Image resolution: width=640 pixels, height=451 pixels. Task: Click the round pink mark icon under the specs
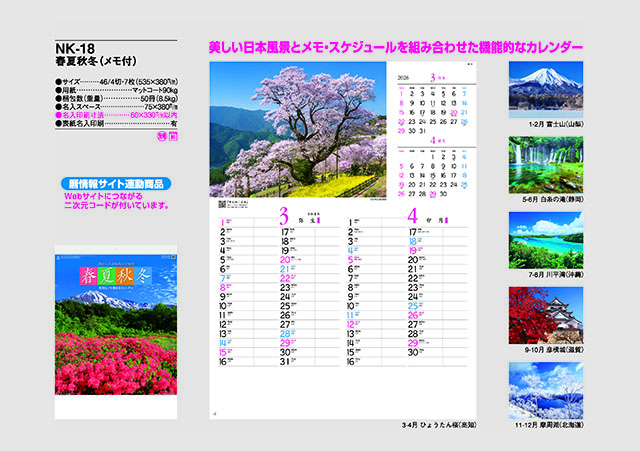(162, 136)
